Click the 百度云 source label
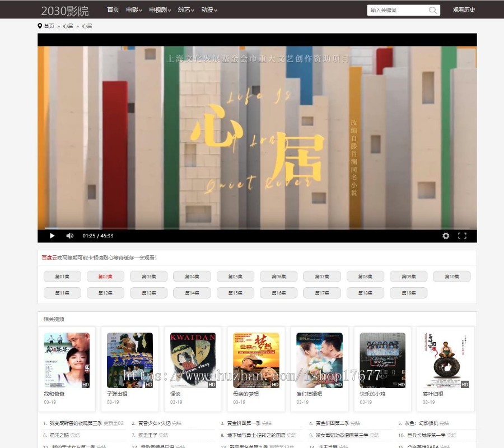This screenshot has width=504, height=448. (49, 258)
